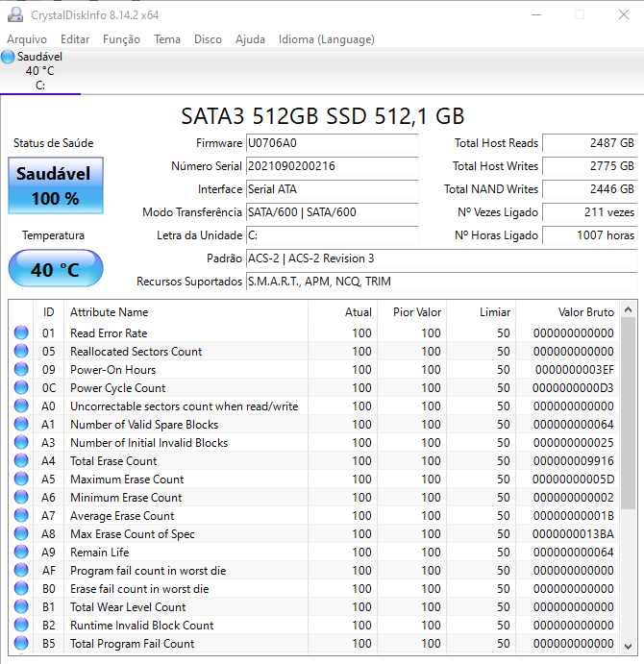The image size is (644, 664).
Task: Select the Power Cycle Count raw value 0000000000D3
Action: tap(573, 388)
